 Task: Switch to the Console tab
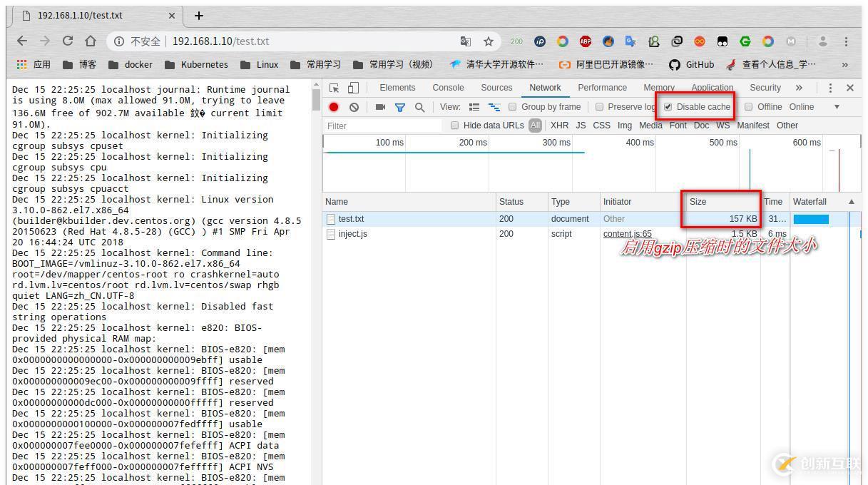click(x=448, y=88)
